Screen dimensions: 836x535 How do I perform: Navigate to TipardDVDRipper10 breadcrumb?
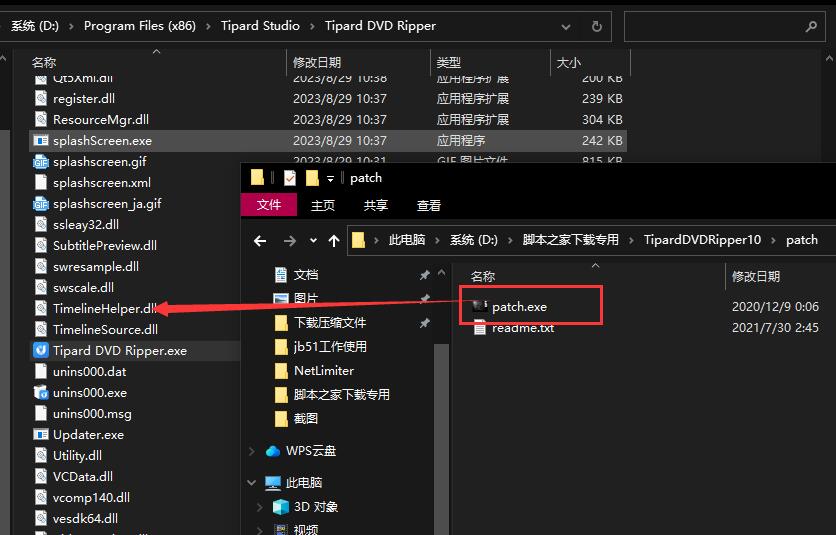click(702, 240)
